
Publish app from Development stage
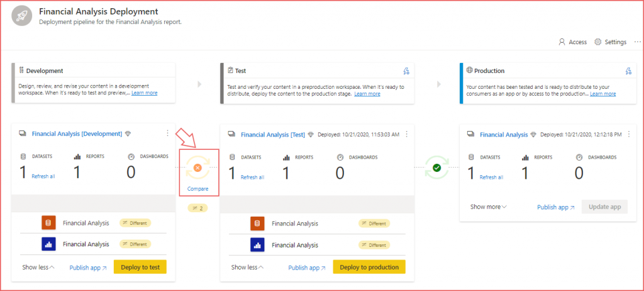click(x=88, y=268)
